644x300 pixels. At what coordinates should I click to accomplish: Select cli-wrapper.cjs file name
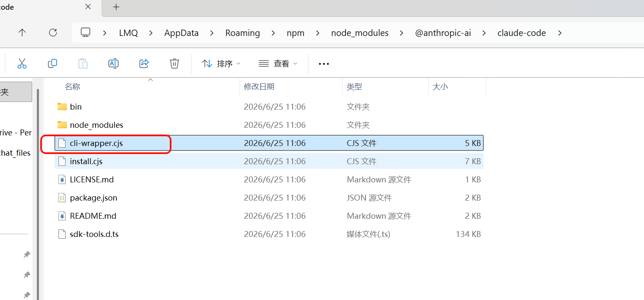pyautogui.click(x=96, y=143)
